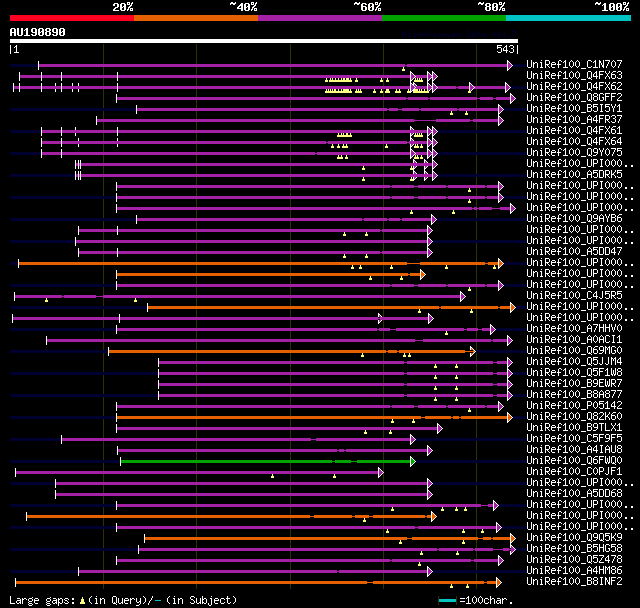This screenshot has height=608, width=640.
Task: Click the UniRef100_C5F9F5 label
Action: [x=574, y=439]
